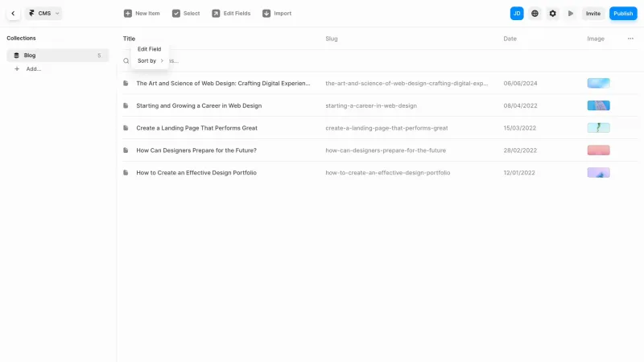The image size is (644, 362).
Task: Click the Blog database icon
Action: (16, 56)
